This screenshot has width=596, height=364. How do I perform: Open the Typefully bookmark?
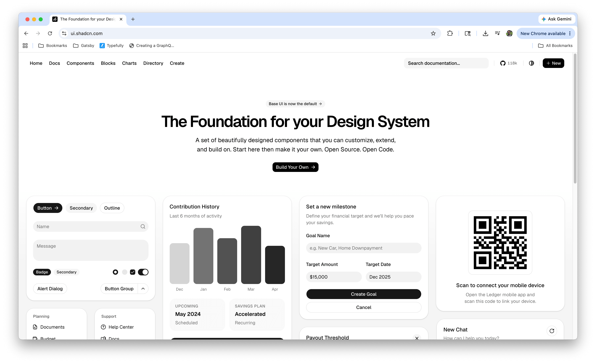coord(111,45)
